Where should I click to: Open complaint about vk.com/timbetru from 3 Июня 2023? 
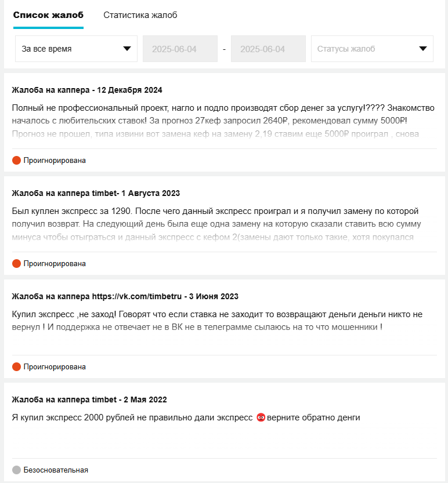[125, 296]
